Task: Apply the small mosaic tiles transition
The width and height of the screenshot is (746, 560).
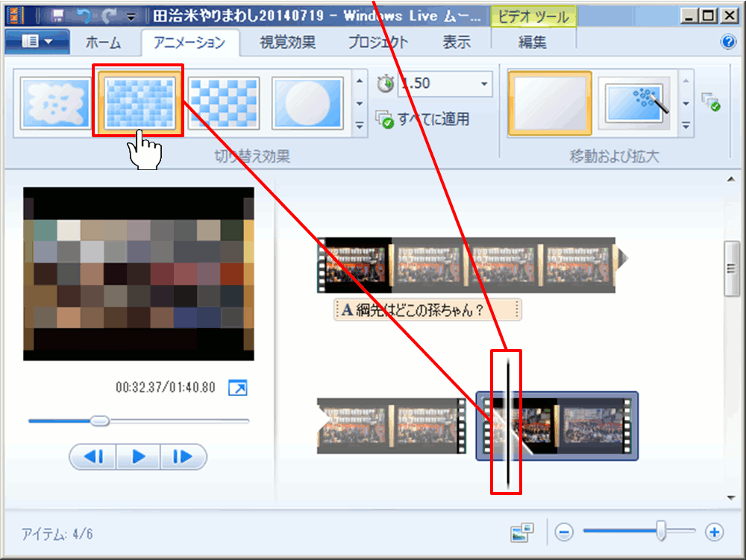Action: (140, 101)
